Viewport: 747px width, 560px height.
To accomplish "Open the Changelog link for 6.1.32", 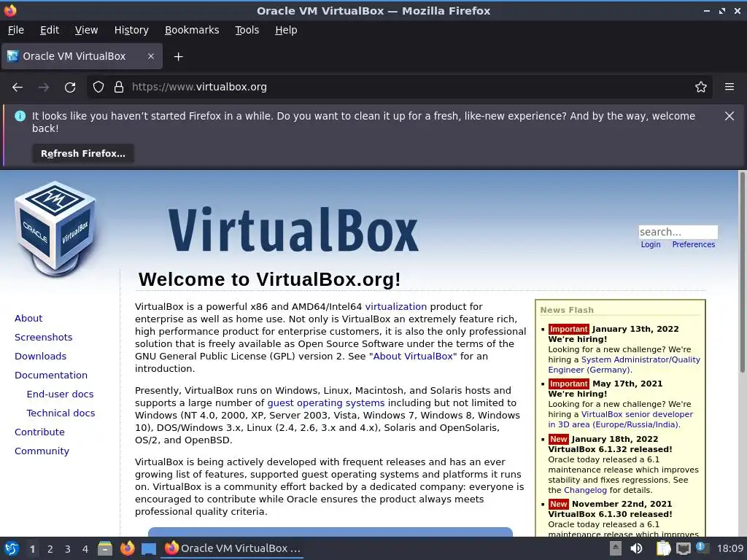I will pyautogui.click(x=585, y=490).
